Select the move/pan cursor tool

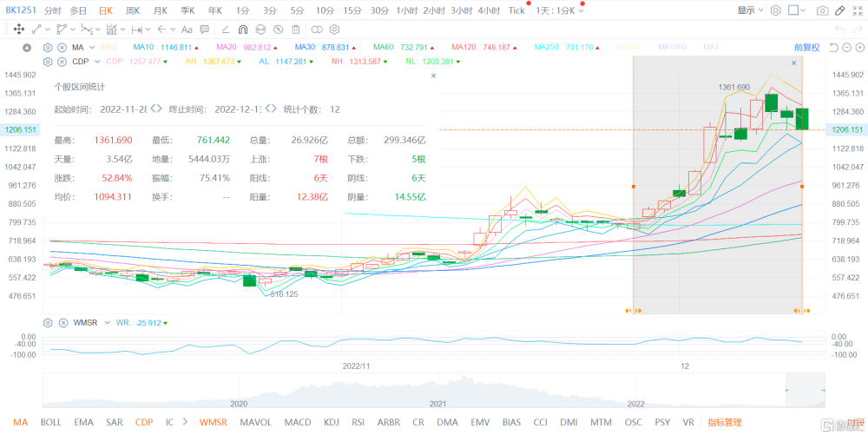17,30
